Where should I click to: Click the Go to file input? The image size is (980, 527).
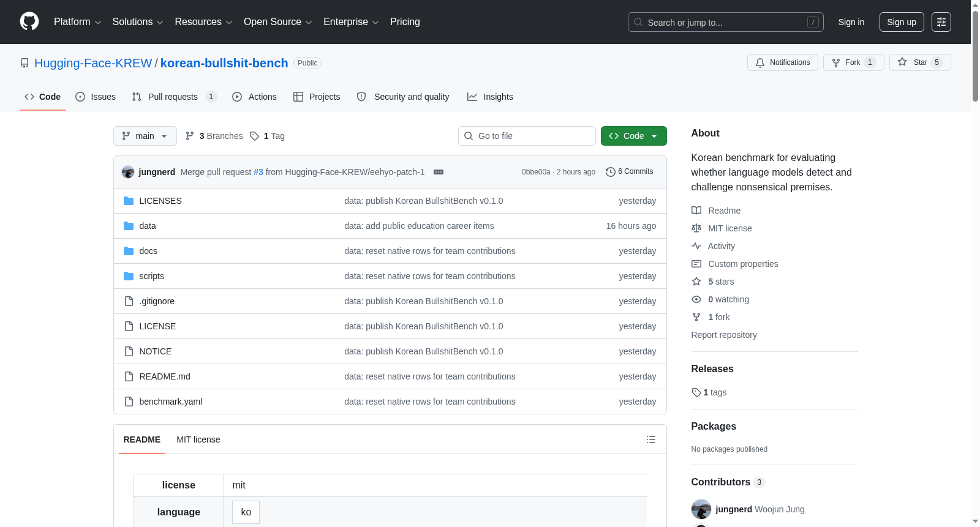527,136
